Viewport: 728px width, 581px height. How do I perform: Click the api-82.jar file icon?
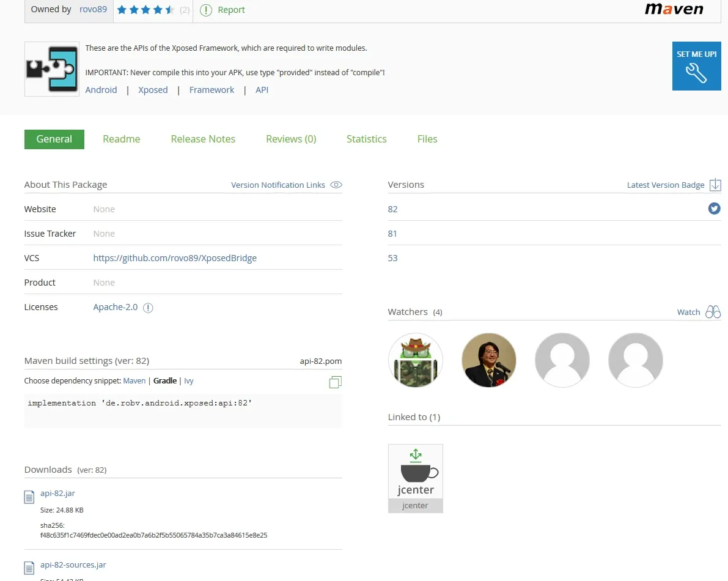(x=29, y=497)
